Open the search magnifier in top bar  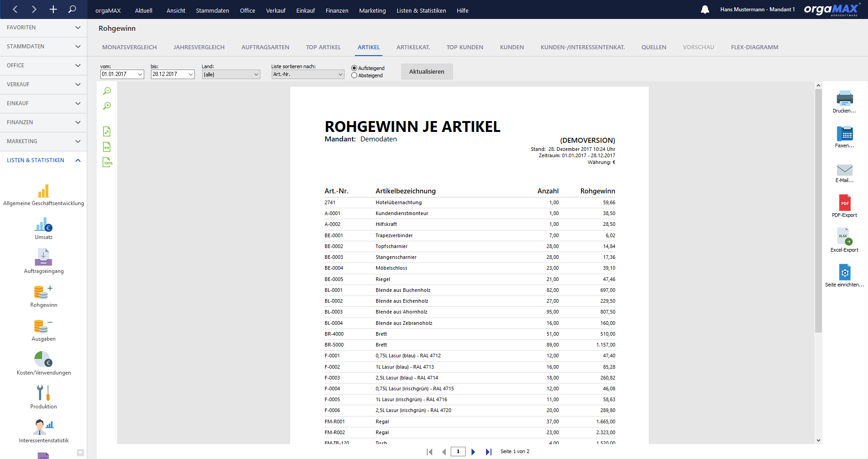pos(72,9)
